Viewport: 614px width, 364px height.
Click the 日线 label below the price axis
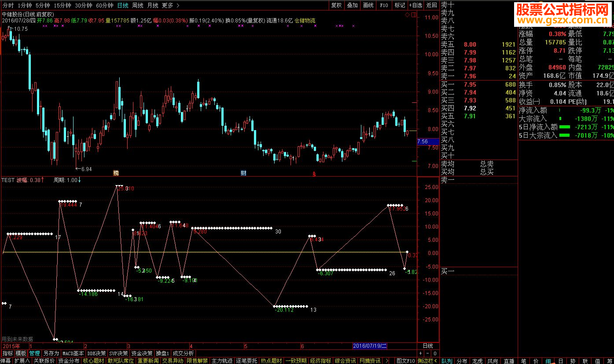(x=428, y=346)
